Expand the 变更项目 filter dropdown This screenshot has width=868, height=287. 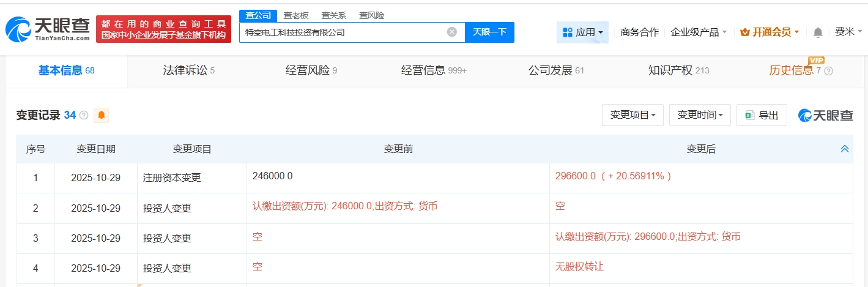pyautogui.click(x=632, y=115)
